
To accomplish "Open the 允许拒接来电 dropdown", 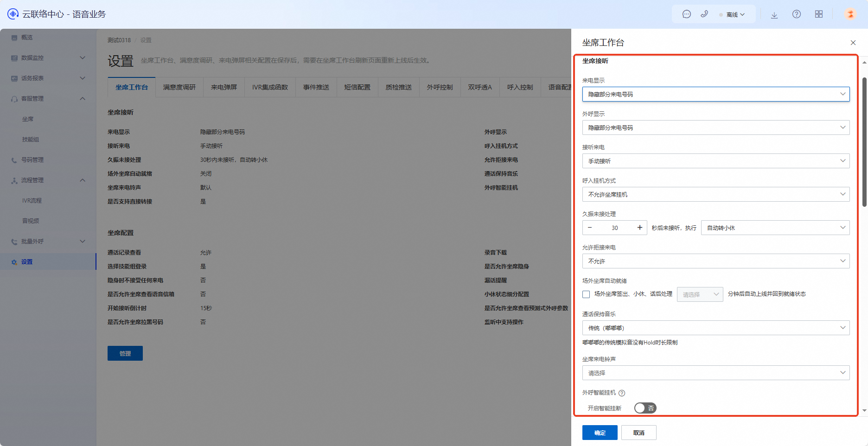I will click(716, 261).
